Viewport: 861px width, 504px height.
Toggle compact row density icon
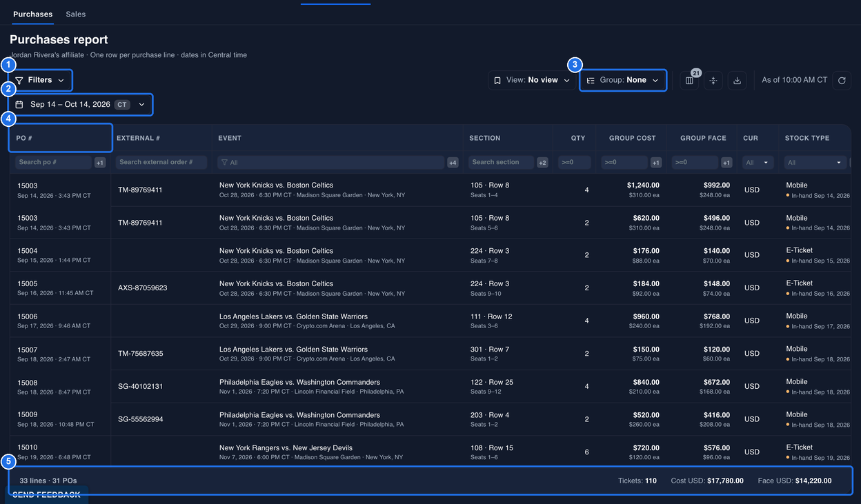coord(713,81)
